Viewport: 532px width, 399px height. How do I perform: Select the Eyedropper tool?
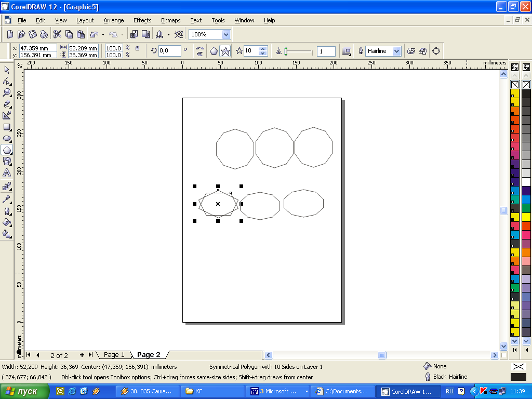tap(7, 199)
